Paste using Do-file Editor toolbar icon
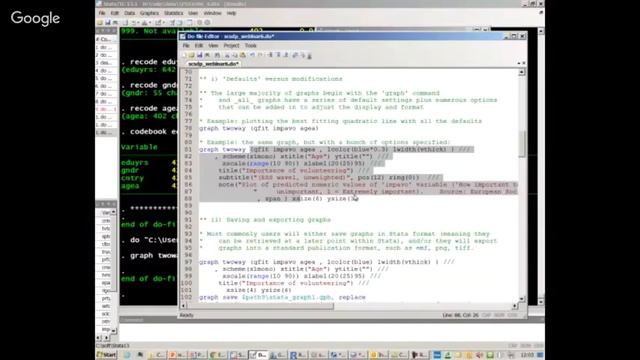The width and height of the screenshot is (640, 360). (x=243, y=55)
